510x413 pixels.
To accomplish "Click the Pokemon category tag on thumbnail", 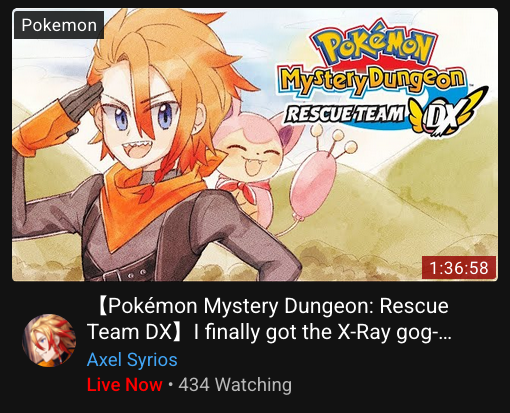I will pos(59,25).
